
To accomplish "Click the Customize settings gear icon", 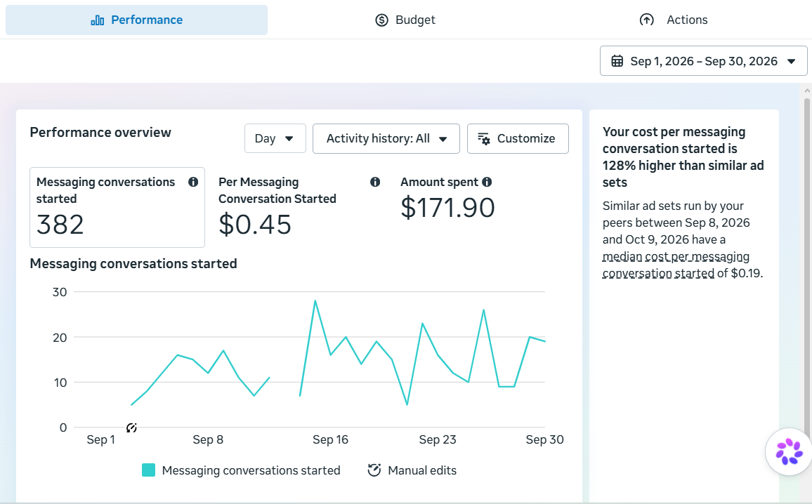I will tap(484, 139).
